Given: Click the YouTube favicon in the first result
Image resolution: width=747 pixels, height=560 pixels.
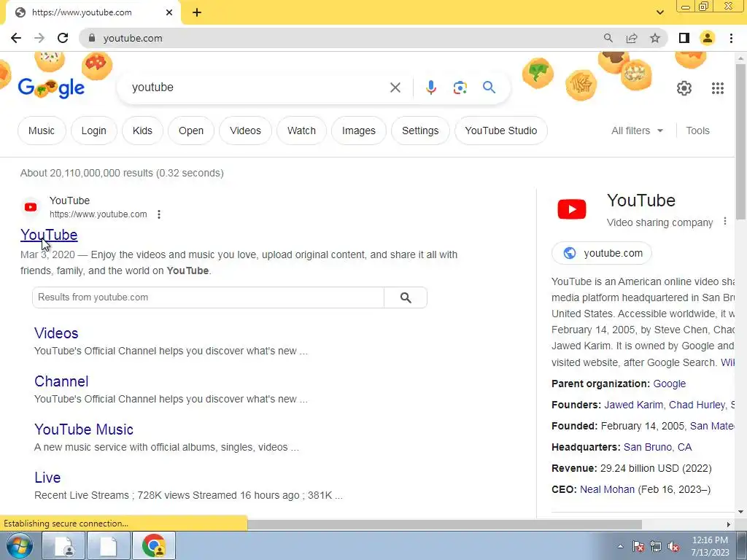Looking at the screenshot, I should pyautogui.click(x=31, y=207).
